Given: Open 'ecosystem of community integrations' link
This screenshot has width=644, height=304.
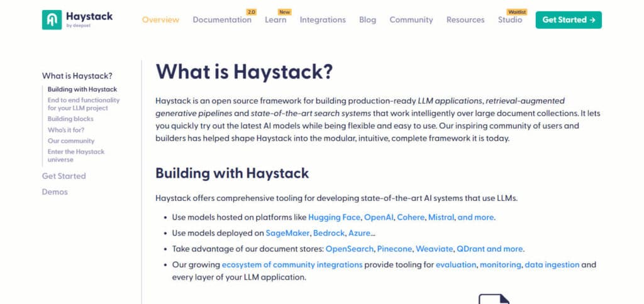Looking at the screenshot, I should click(292, 264).
